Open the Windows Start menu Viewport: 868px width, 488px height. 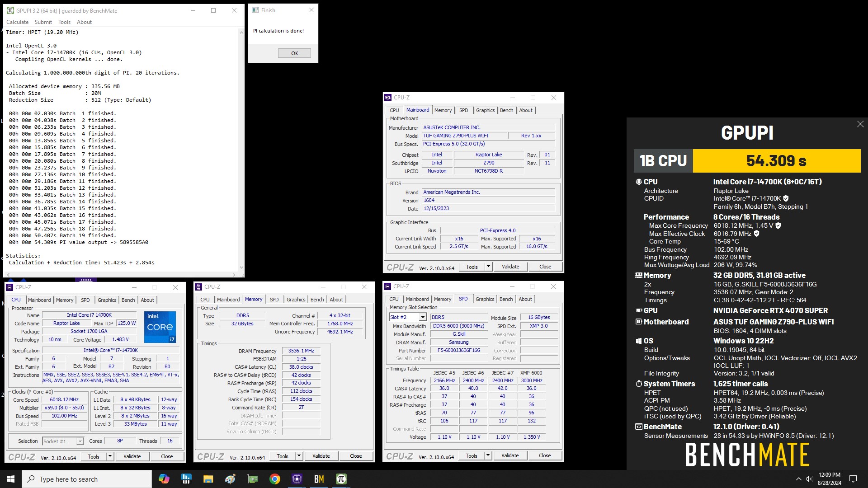click(x=11, y=479)
